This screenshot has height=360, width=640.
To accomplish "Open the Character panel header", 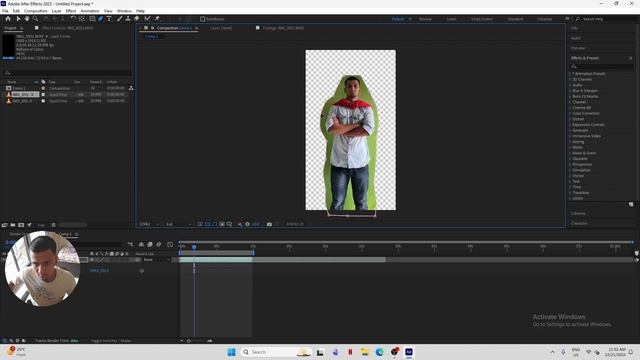I will [579, 223].
